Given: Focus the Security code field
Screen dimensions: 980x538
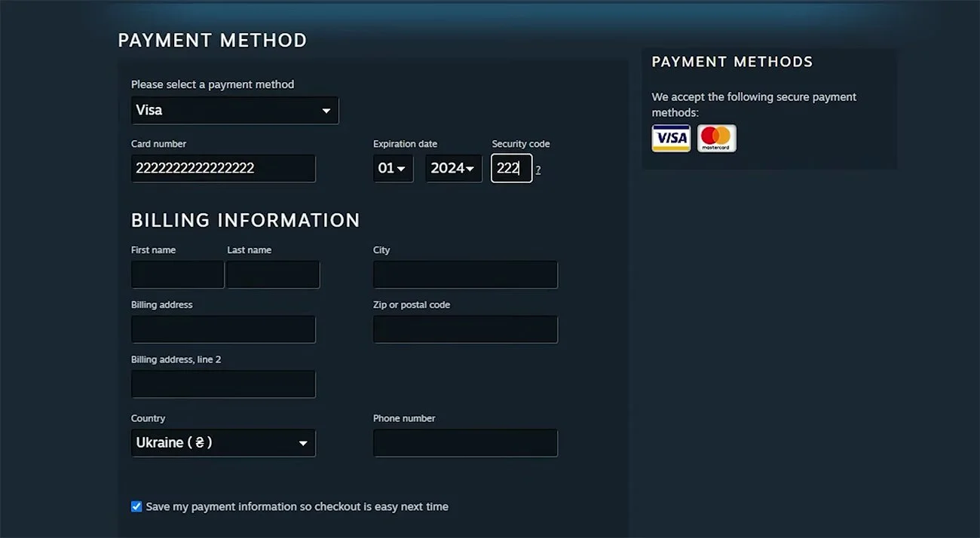Looking at the screenshot, I should [512, 168].
